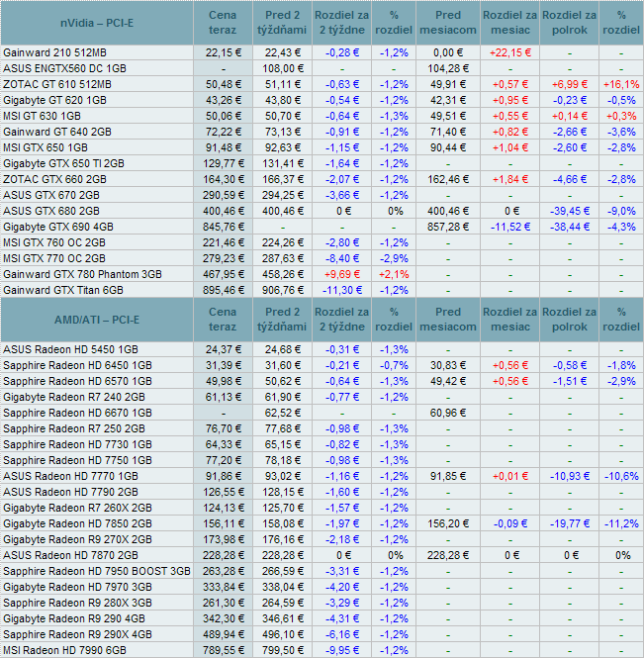Click the red +22,15 € month difference
The image size is (644, 658).
click(x=510, y=52)
